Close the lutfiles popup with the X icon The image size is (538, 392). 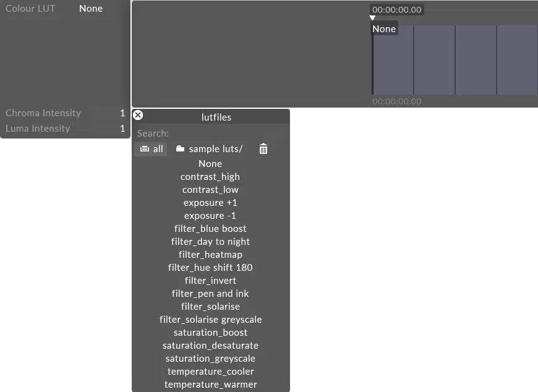tap(137, 114)
